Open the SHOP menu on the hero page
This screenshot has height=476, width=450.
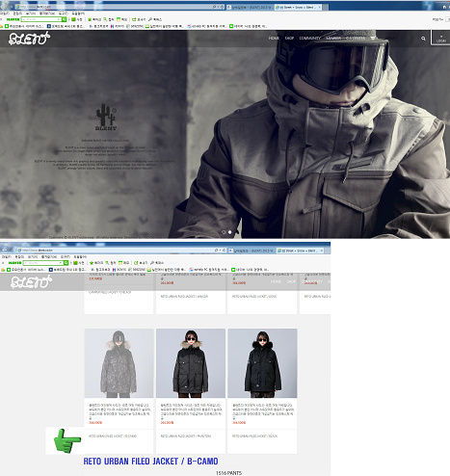[x=289, y=38]
